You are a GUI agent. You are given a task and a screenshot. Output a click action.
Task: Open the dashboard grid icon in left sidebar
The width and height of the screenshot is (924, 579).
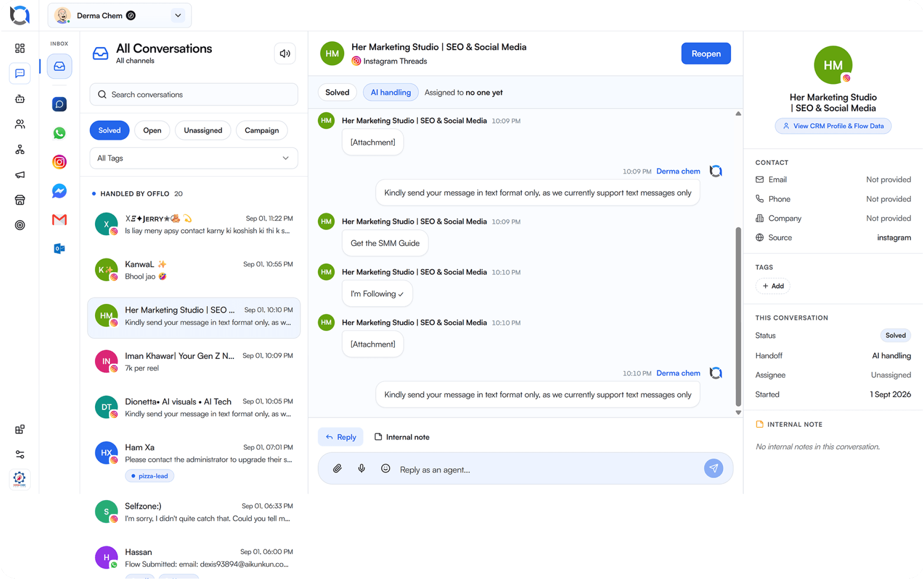[x=20, y=48]
